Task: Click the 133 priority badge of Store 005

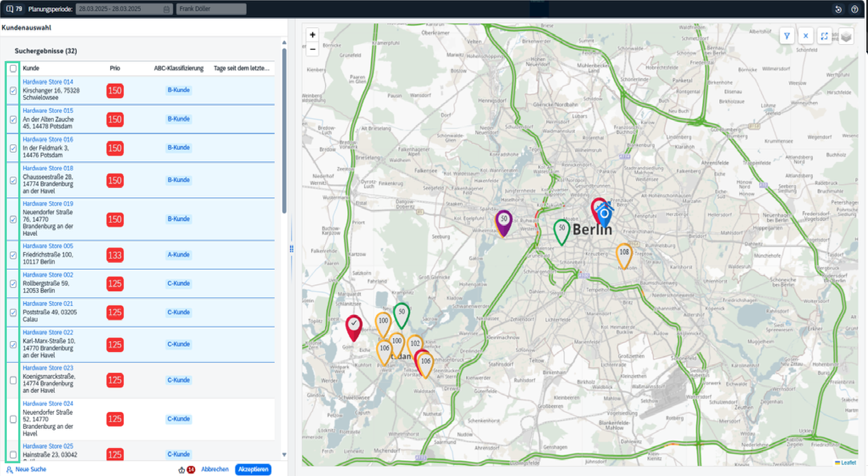Action: click(x=115, y=255)
